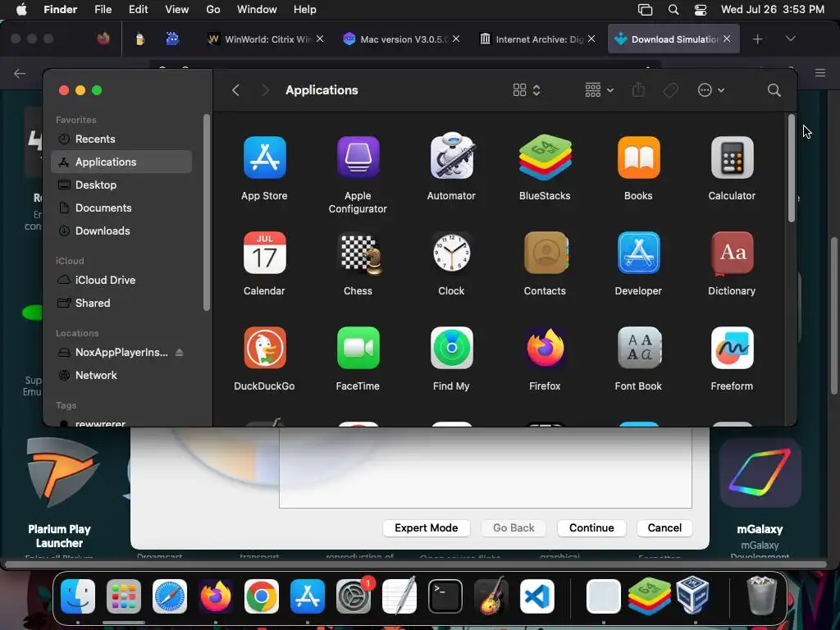This screenshot has height=630, width=840.
Task: Open the Dictionary app
Action: click(732, 253)
